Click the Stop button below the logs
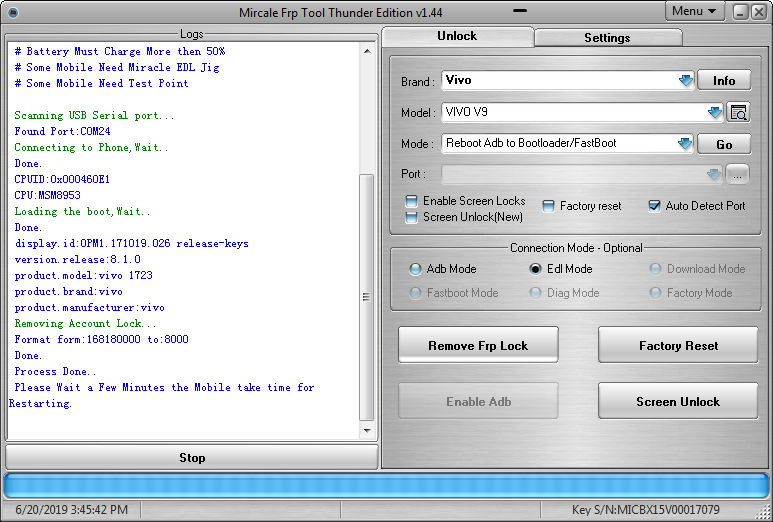773x522 pixels. coord(192,458)
